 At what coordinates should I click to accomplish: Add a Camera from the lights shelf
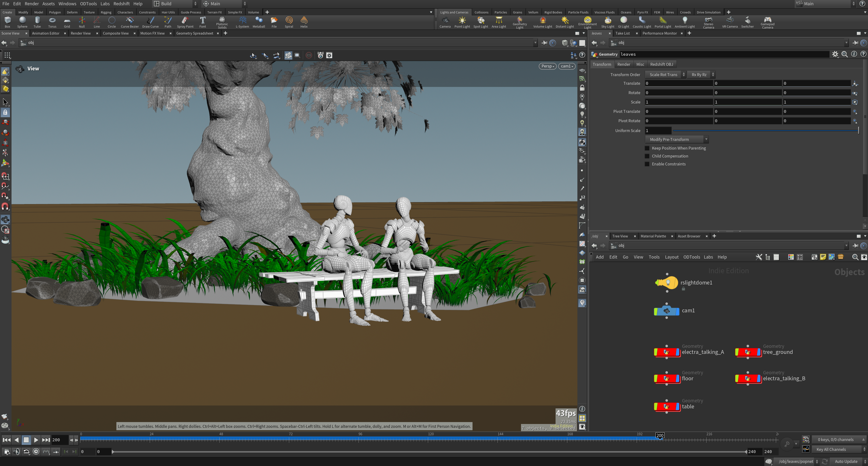pos(445,22)
